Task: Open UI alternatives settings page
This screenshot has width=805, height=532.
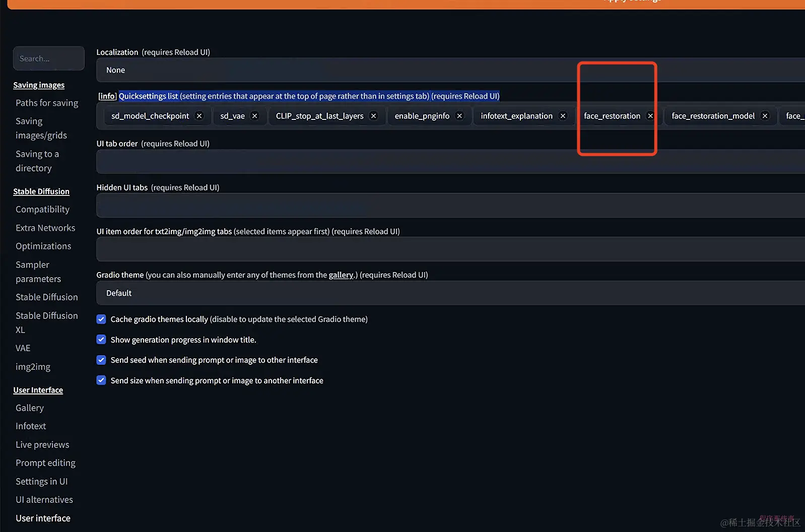Action: [44, 500]
